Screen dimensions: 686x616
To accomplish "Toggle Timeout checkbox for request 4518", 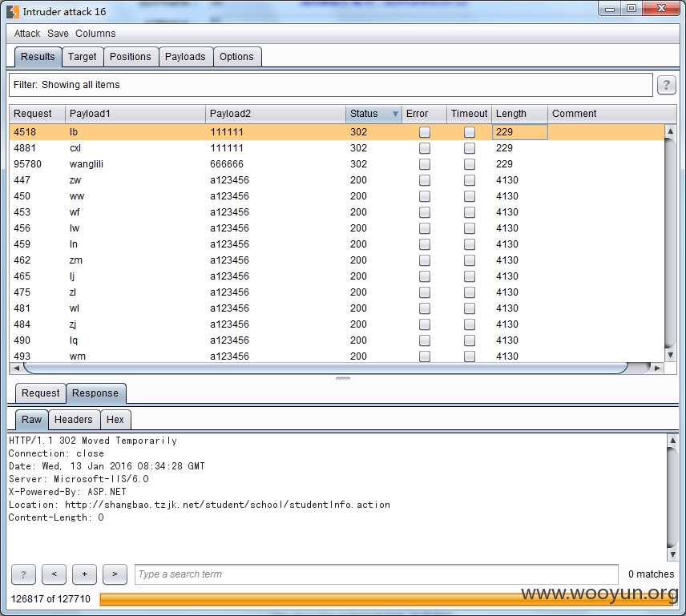I will [470, 132].
